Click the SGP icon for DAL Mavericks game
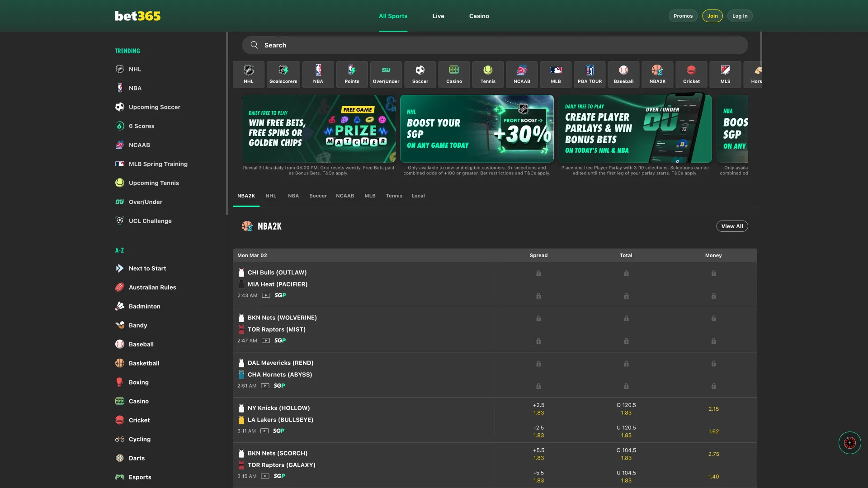This screenshot has height=488, width=868. click(279, 386)
